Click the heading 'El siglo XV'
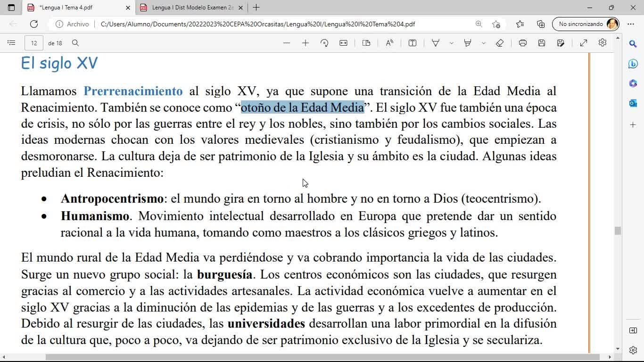 pos(59,63)
